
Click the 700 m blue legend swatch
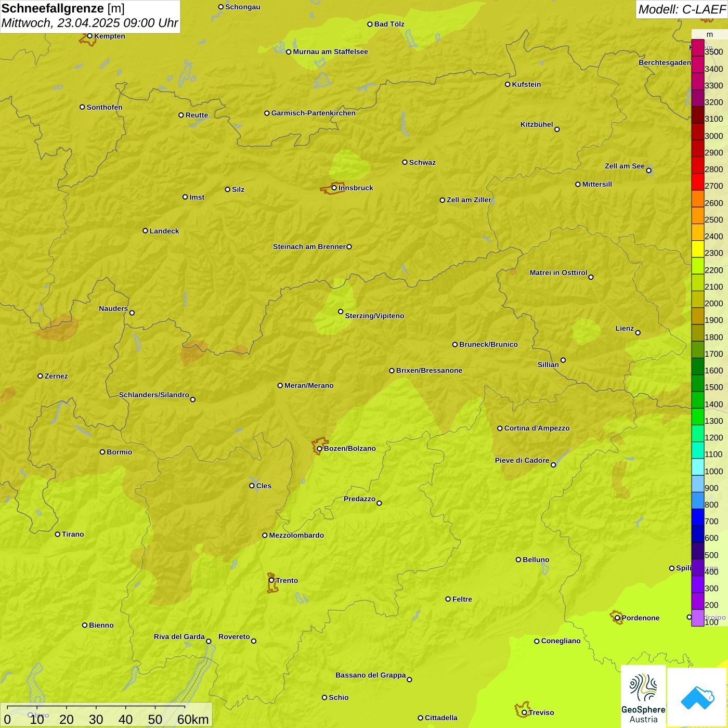click(x=698, y=517)
